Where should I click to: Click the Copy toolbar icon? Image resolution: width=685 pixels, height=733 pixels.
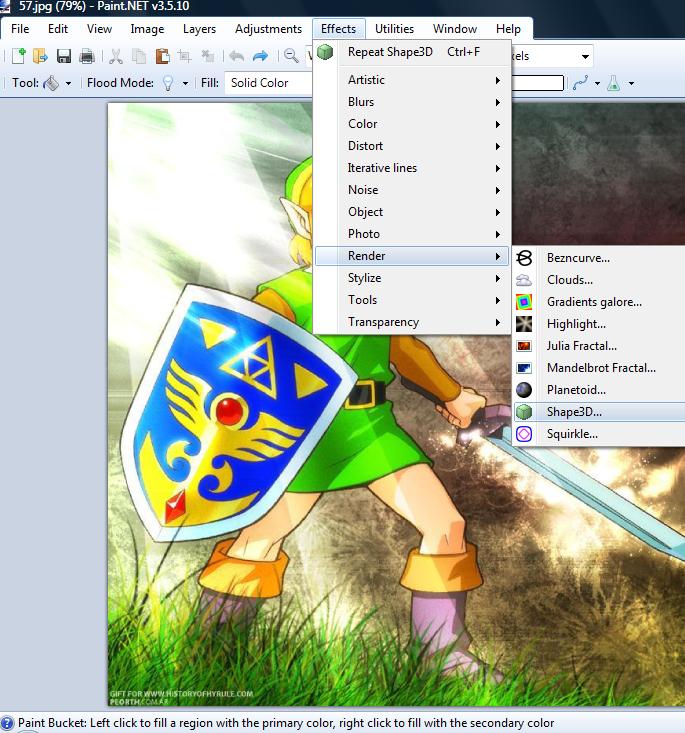click(139, 56)
